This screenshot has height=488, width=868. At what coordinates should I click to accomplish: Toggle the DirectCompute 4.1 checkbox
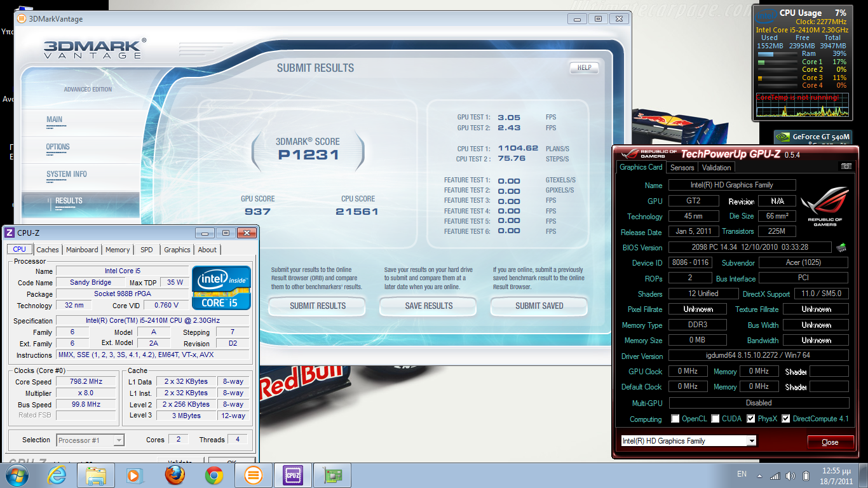coord(786,419)
